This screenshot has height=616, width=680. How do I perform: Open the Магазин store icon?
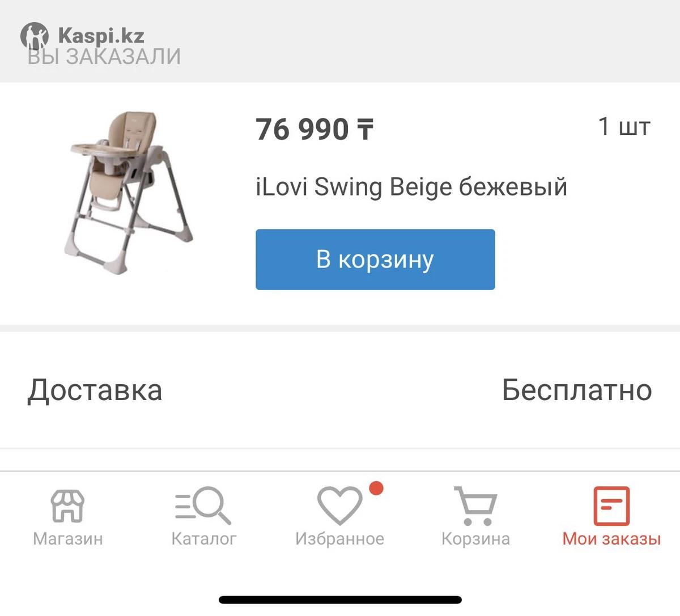67,506
